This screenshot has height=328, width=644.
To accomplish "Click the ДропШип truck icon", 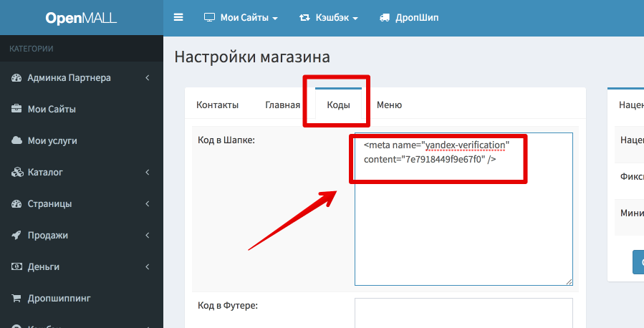I will [x=385, y=17].
